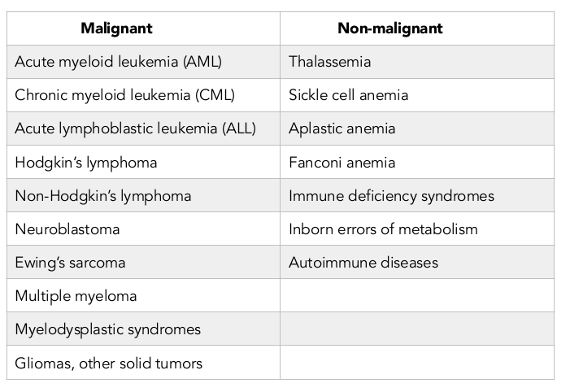Click the empty cell beside Multiple myeloma
Image resolution: width=570 pixels, height=392 pixels.
click(x=416, y=296)
